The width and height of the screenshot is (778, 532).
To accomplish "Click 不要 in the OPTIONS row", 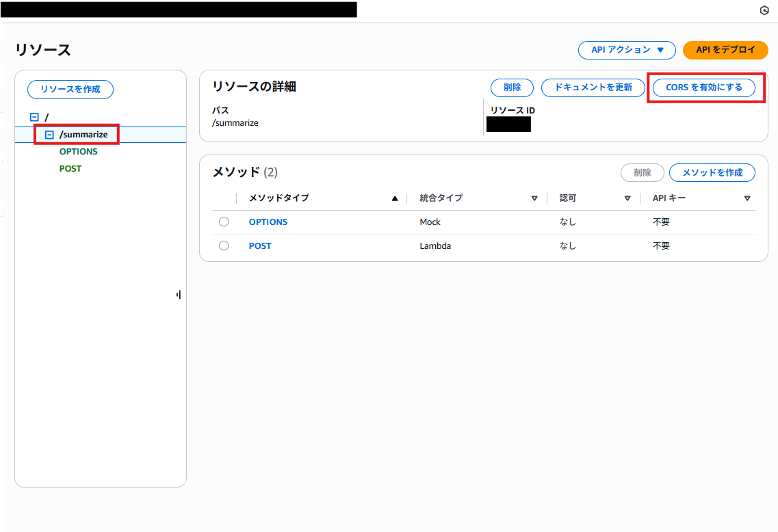I will 661,222.
